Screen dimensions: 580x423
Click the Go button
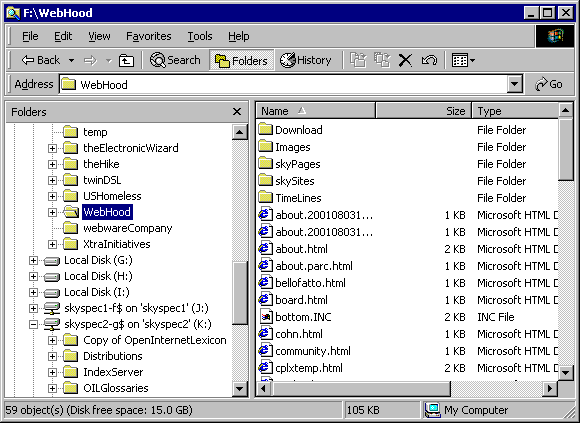(549, 84)
